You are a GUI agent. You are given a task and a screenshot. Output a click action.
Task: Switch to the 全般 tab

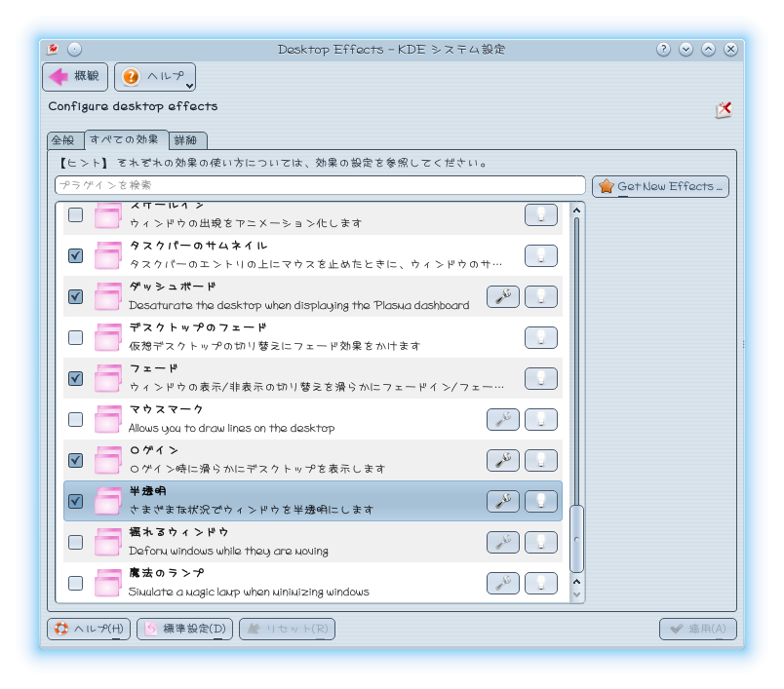click(65, 140)
